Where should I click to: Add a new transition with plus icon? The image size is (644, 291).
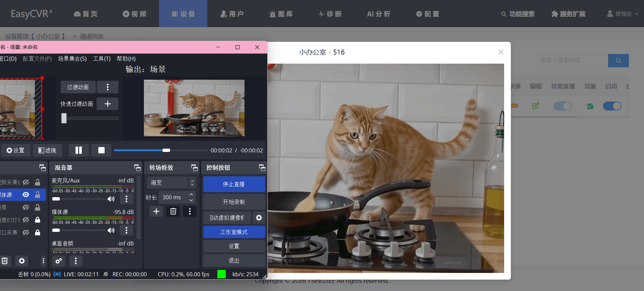(x=156, y=211)
